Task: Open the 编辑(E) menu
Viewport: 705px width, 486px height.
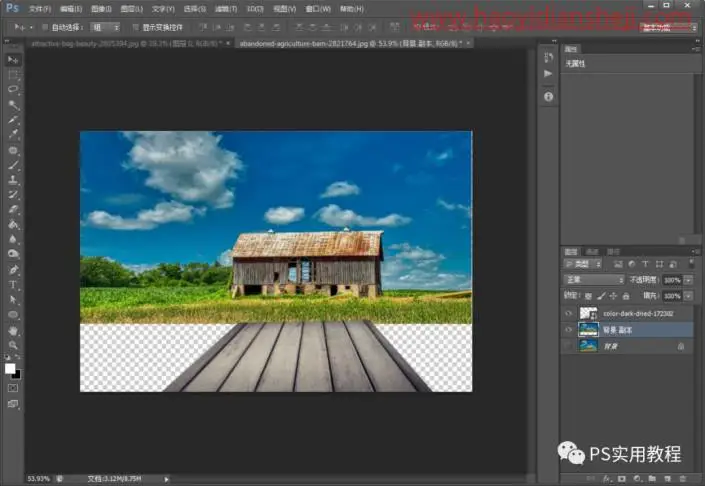Action: (71, 9)
